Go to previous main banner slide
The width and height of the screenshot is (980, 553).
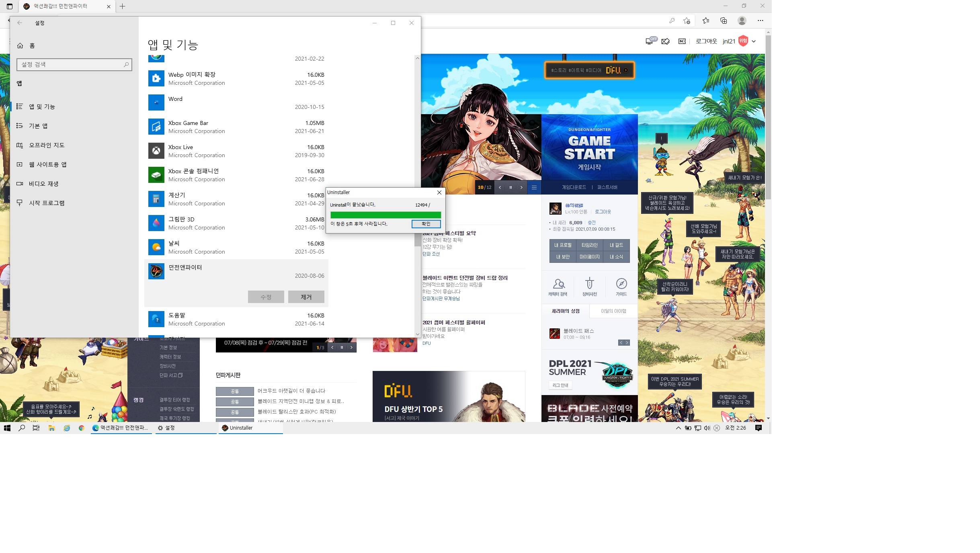(500, 187)
